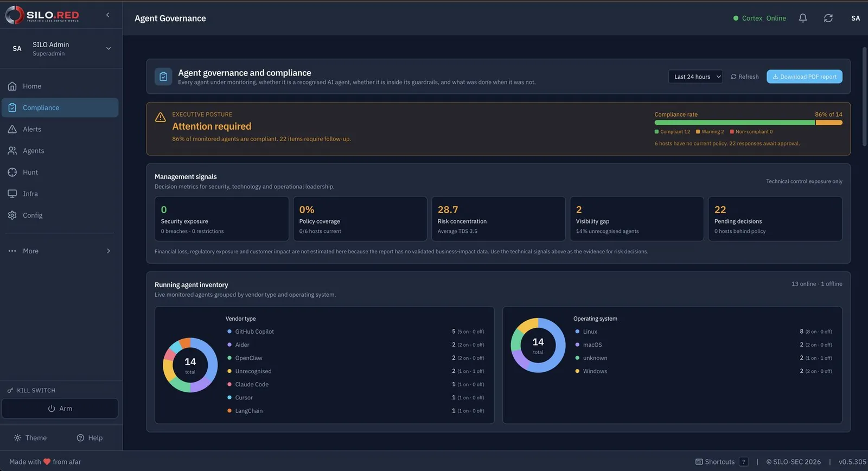Collapse the sidebar with the chevron
This screenshot has height=471, width=868.
[x=107, y=15]
